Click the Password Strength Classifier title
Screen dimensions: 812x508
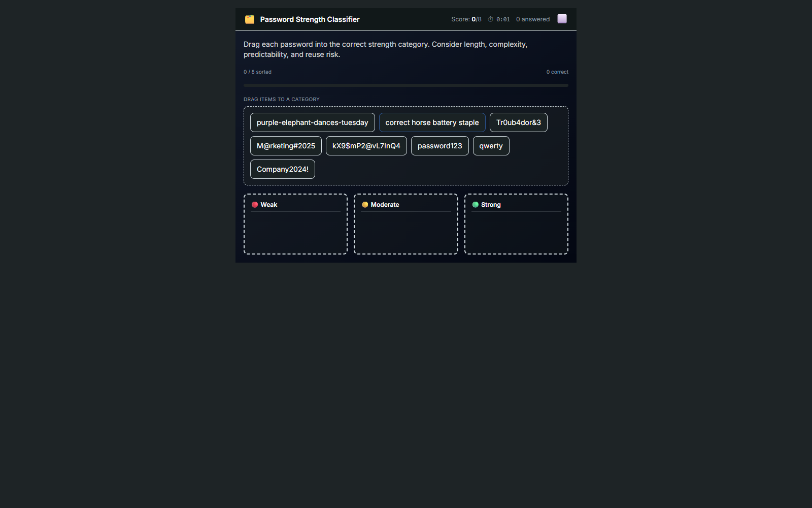pos(310,19)
